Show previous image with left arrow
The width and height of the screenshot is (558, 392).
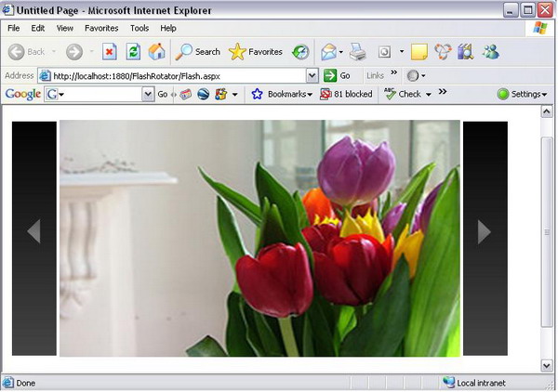(33, 231)
